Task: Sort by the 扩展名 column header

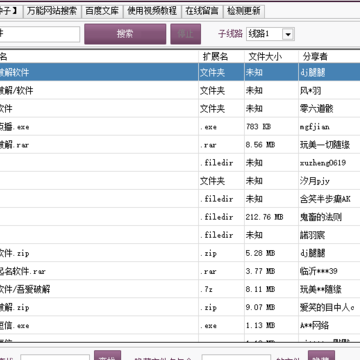Action: coord(215,57)
